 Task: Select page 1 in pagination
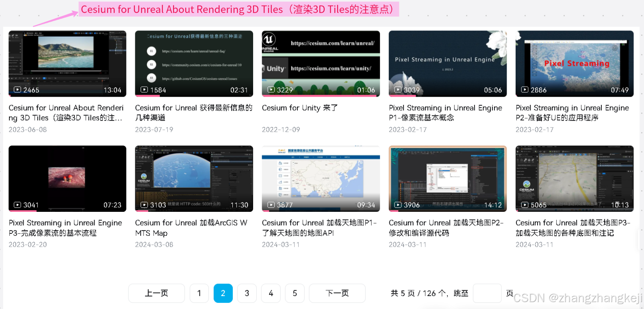(199, 293)
